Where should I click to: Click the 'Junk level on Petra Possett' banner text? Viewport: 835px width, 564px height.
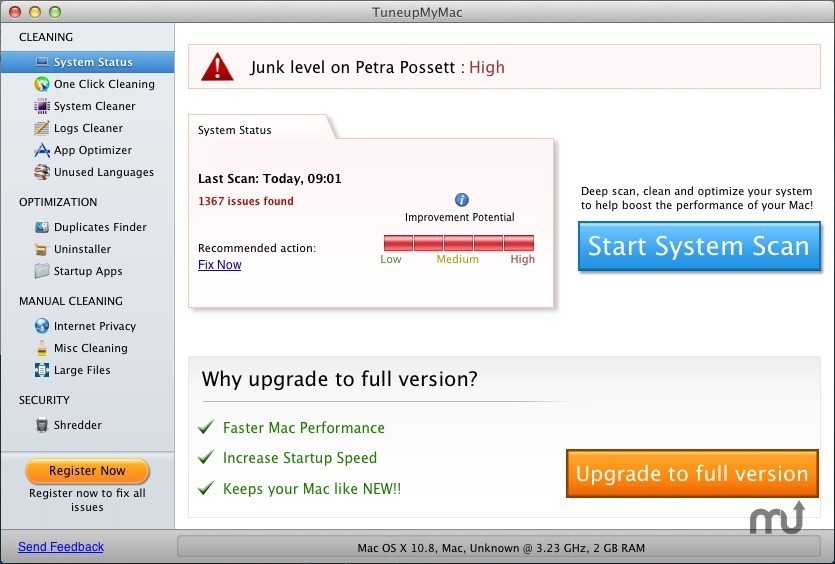[378, 67]
